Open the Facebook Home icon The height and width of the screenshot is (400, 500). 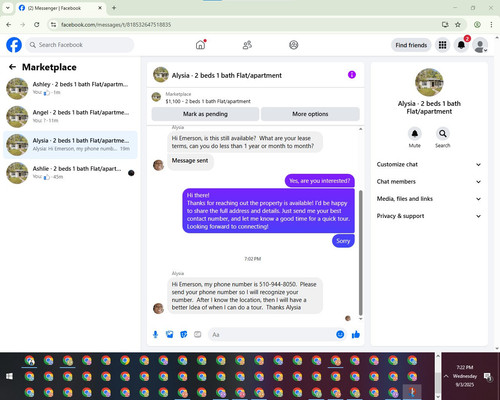[x=200, y=45]
